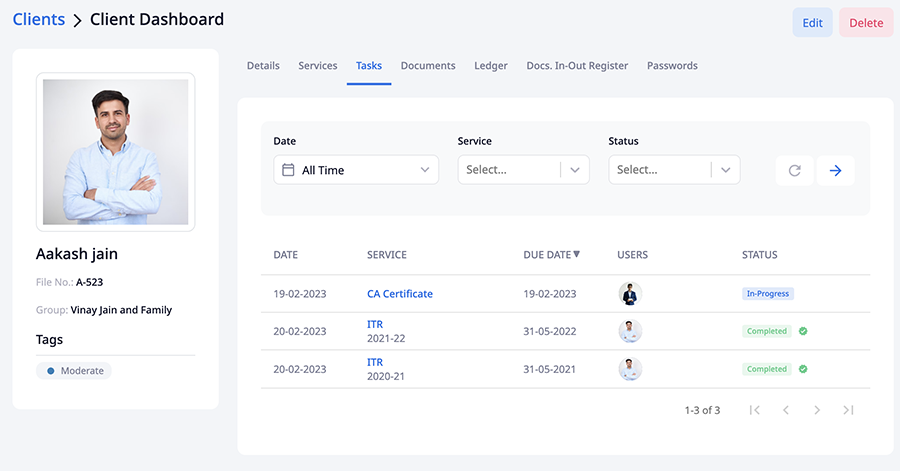Go to first page pagination icon
The width and height of the screenshot is (900, 471).
(755, 410)
